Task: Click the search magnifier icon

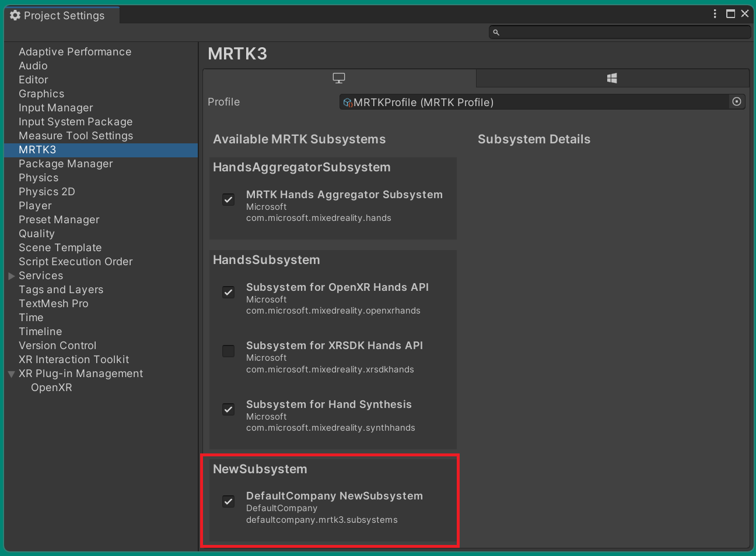Action: point(496,33)
